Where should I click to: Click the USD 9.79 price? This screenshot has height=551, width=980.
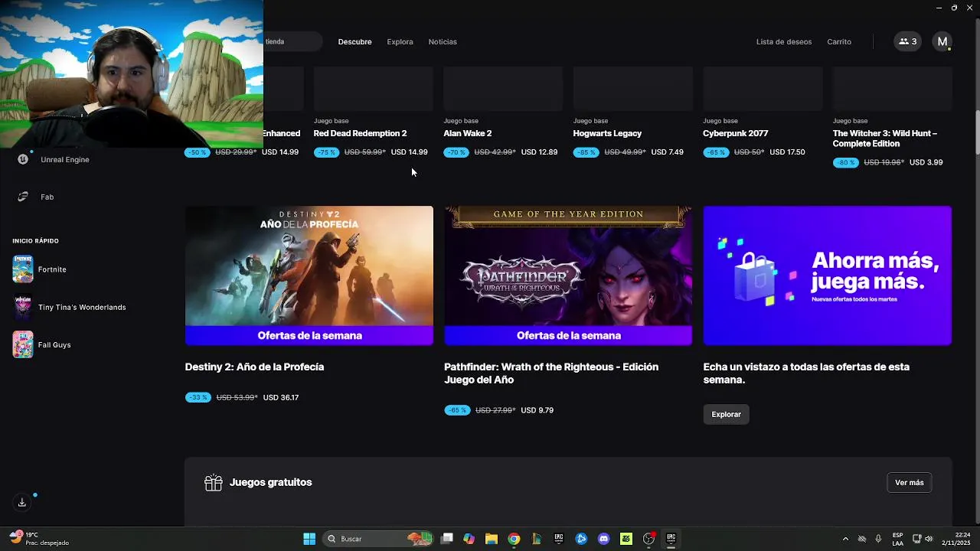pyautogui.click(x=537, y=410)
